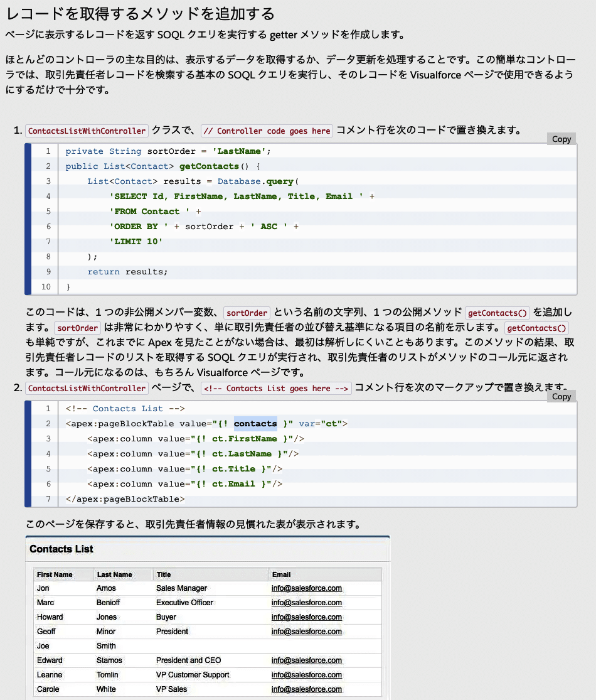Click the First Name column header
The height and width of the screenshot is (700, 596).
(55, 574)
